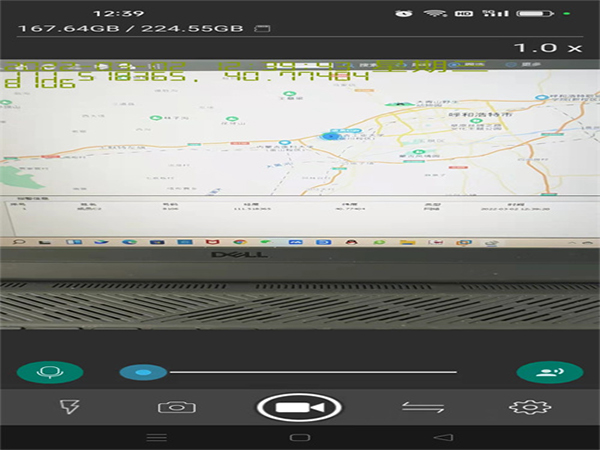Tap the photo camera icon

pos(176,407)
